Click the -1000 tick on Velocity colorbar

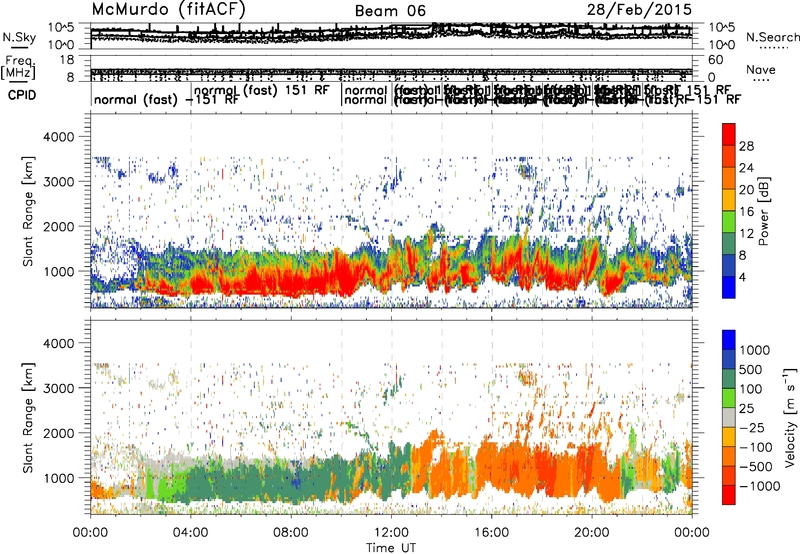click(759, 486)
